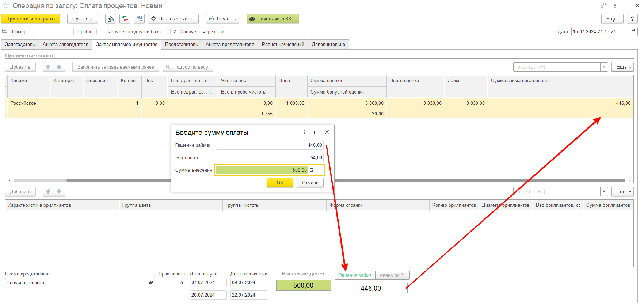
Task: Focus the Номер input field
Action: [x=52, y=31]
